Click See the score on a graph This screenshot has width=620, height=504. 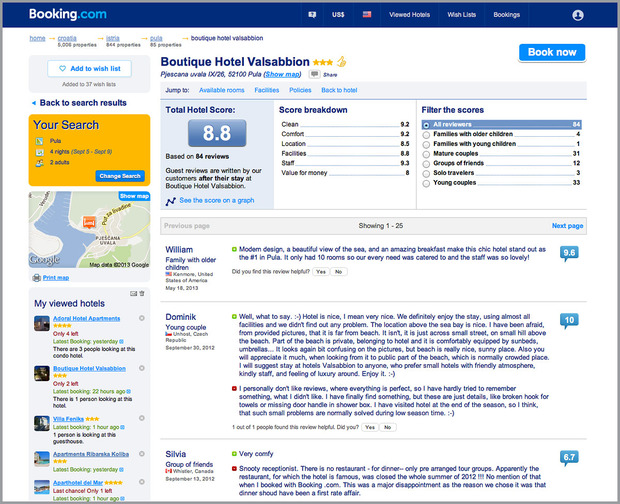[217, 200]
